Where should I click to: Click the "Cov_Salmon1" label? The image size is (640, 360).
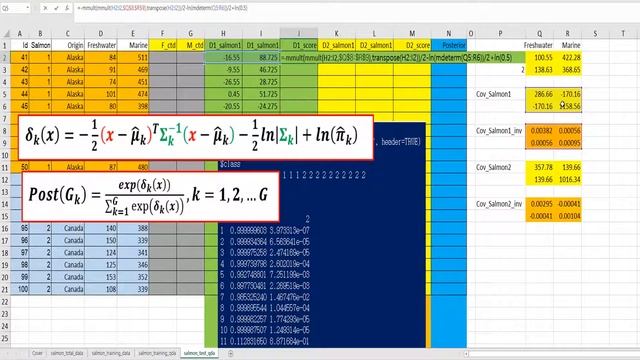493,94
